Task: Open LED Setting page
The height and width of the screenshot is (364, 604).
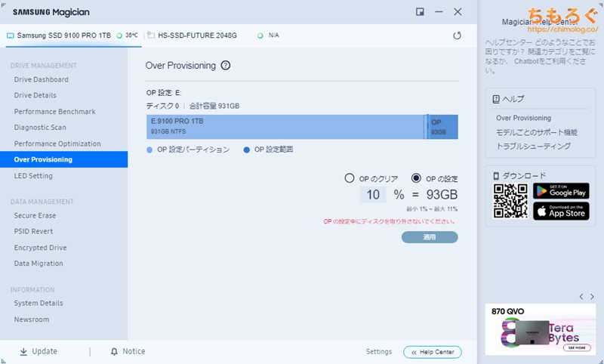Action: (33, 176)
